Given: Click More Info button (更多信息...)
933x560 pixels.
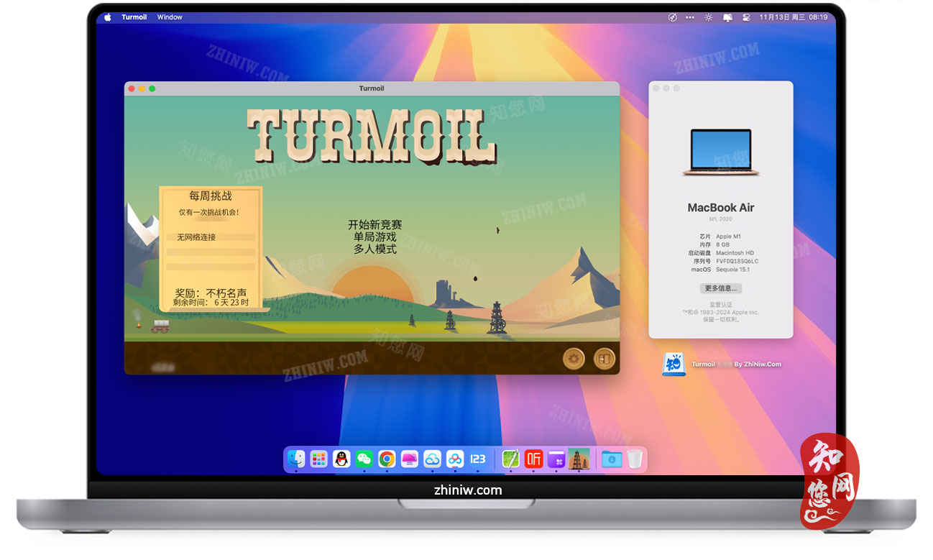Looking at the screenshot, I should [721, 288].
